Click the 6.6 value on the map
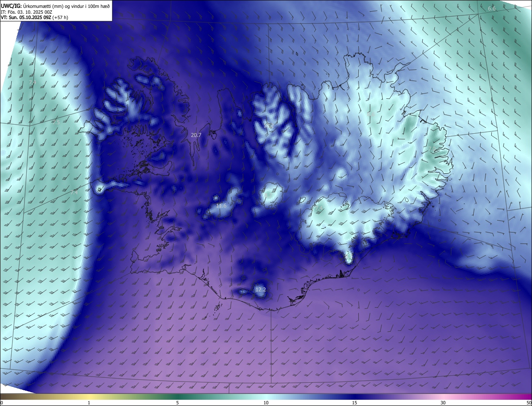532x406 pixels. pyautogui.click(x=492, y=9)
